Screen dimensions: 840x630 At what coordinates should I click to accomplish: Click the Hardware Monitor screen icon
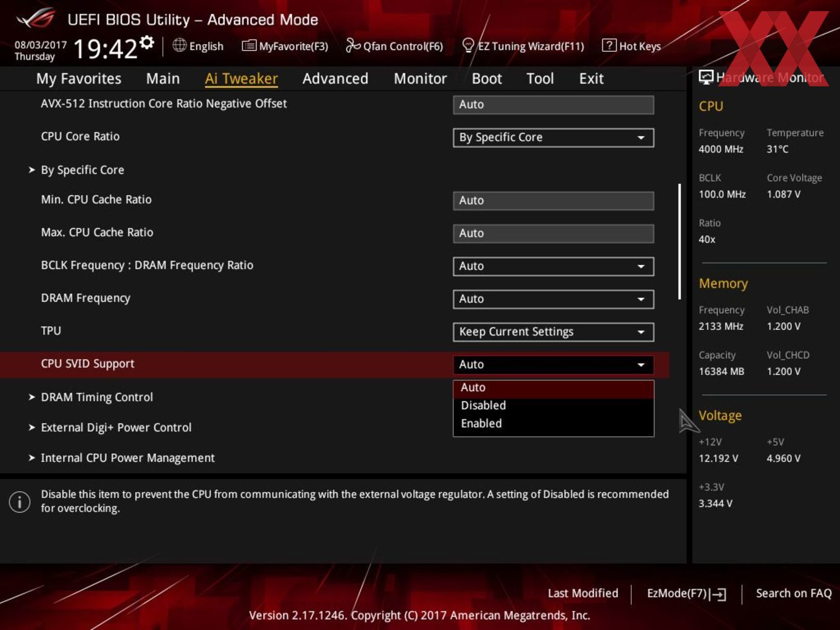(x=706, y=77)
